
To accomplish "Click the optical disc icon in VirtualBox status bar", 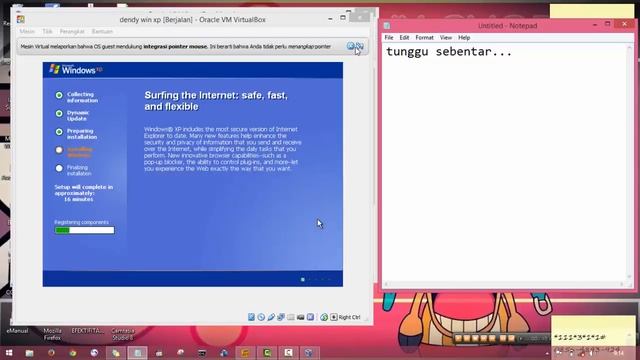I will point(261,317).
